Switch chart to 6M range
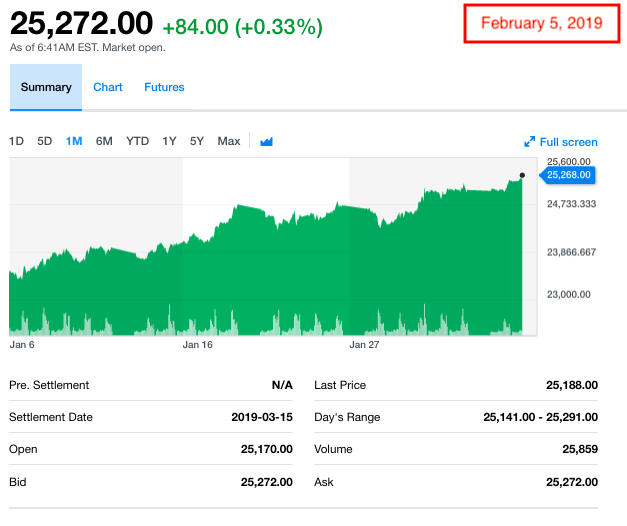The height and width of the screenshot is (526, 627). [x=104, y=141]
